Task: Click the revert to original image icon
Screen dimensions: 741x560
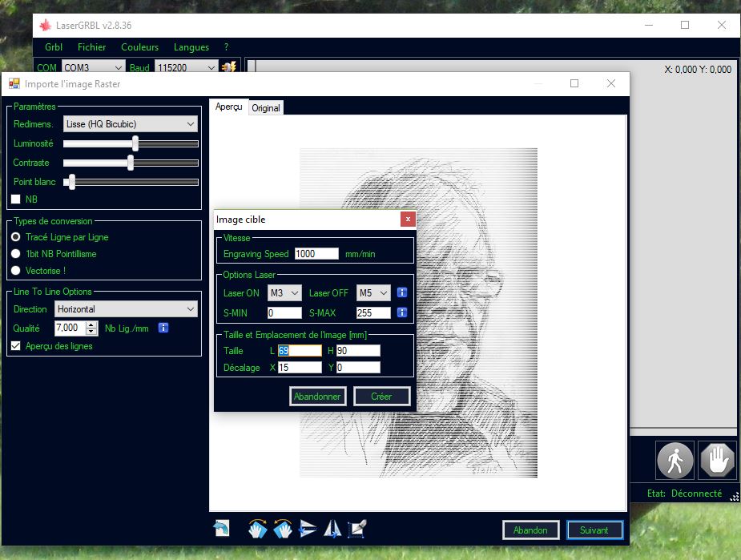Action: pyautogui.click(x=221, y=528)
